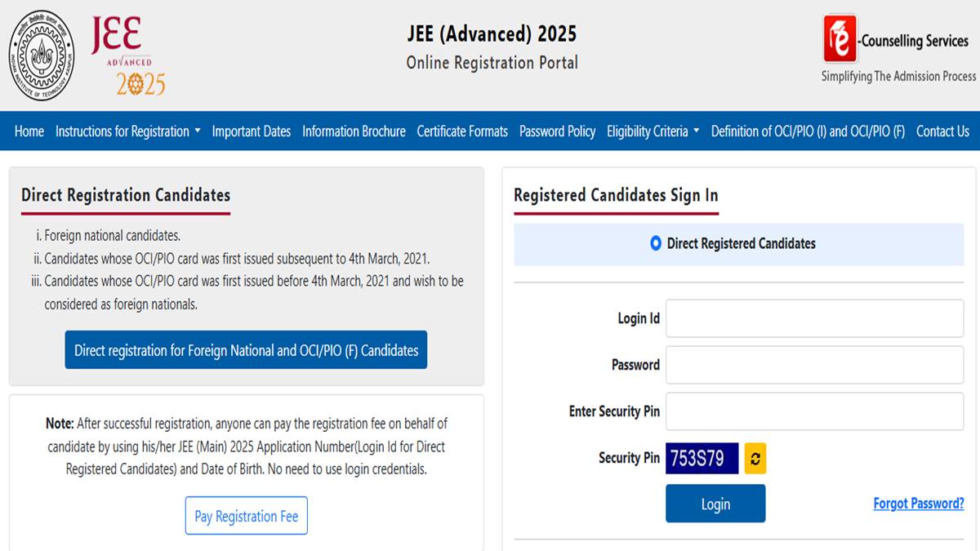View the Information Brochure
Screen dimensions: 980x551
(354, 131)
